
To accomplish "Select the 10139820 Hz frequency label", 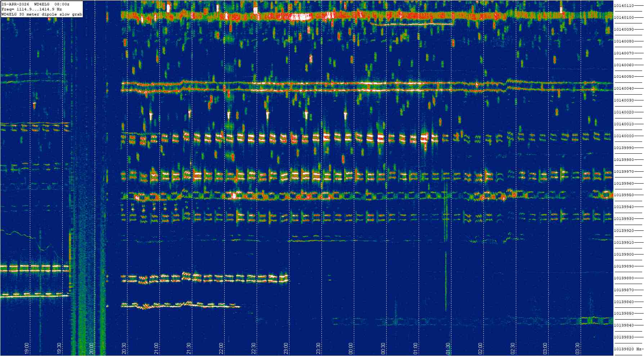I will tap(627, 349).
